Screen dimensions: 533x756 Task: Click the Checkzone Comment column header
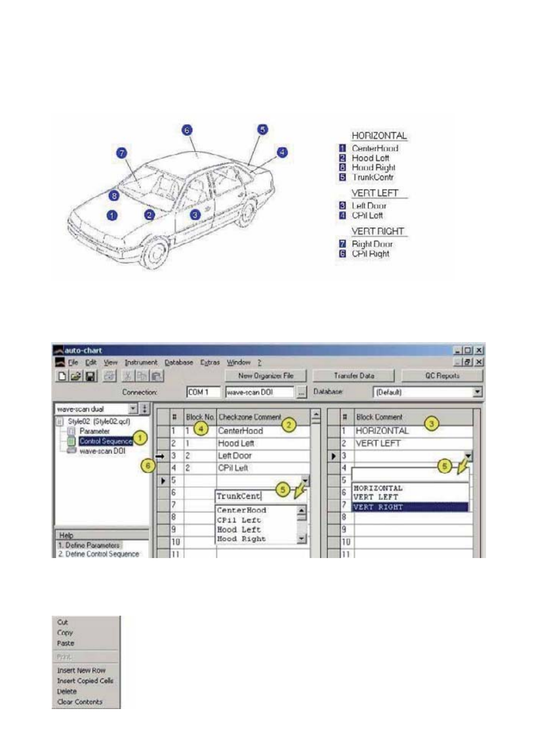click(263, 417)
